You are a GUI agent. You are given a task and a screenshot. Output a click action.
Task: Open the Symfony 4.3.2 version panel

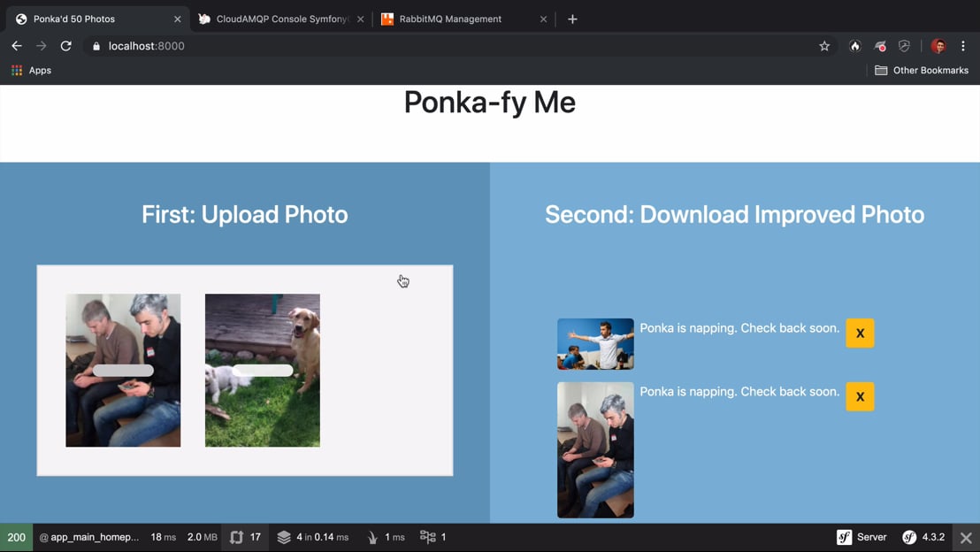click(x=923, y=537)
